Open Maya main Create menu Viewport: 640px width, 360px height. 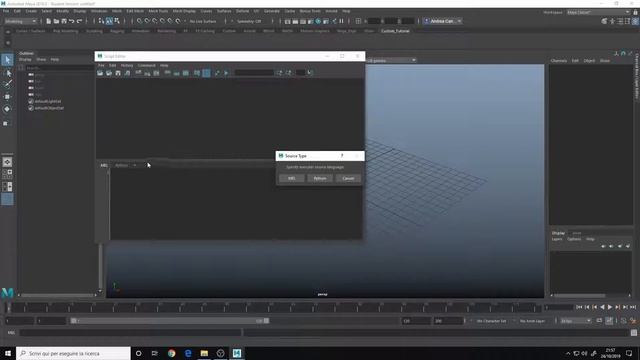pyautogui.click(x=31, y=11)
